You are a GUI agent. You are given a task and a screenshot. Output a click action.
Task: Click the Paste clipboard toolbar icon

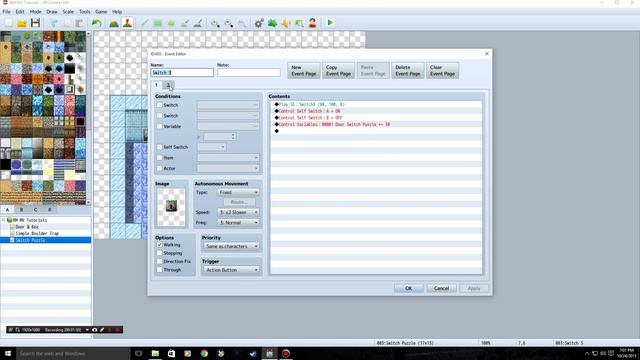point(79,23)
